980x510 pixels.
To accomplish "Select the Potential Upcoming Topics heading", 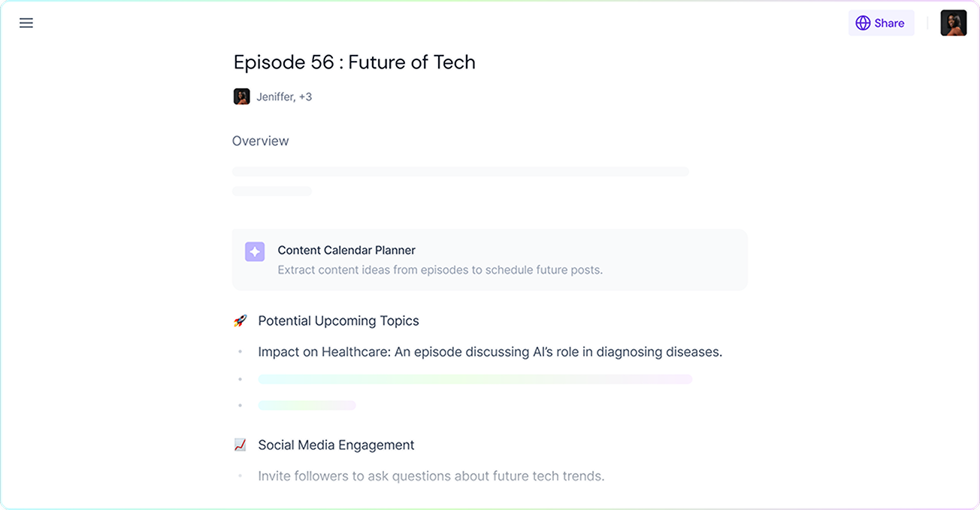I will (x=338, y=320).
